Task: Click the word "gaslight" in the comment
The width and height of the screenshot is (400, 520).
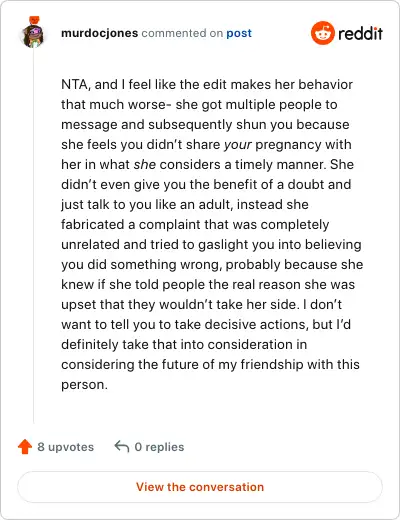Action: (223, 245)
